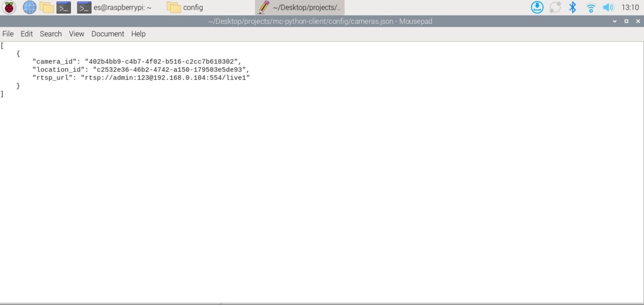Screen dimensions: 644x305
Task: Open the File Manager folder launcher
Action: click(47, 7)
